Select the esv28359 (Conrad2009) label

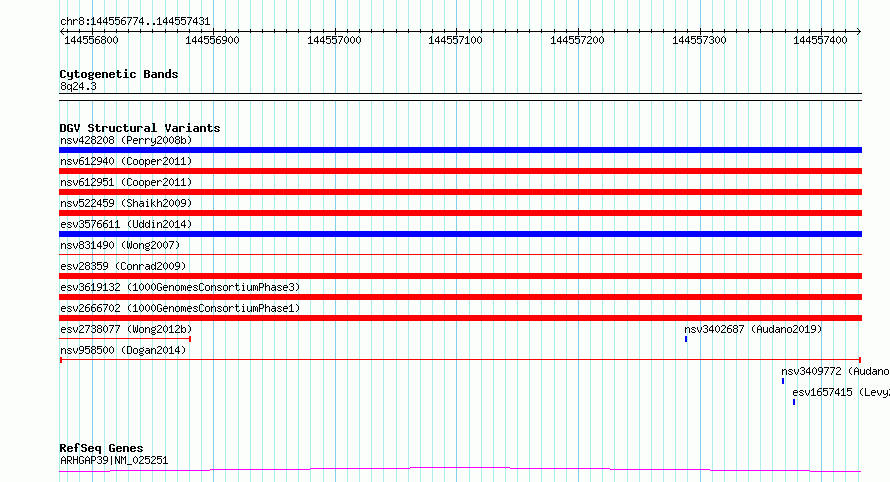point(123,266)
